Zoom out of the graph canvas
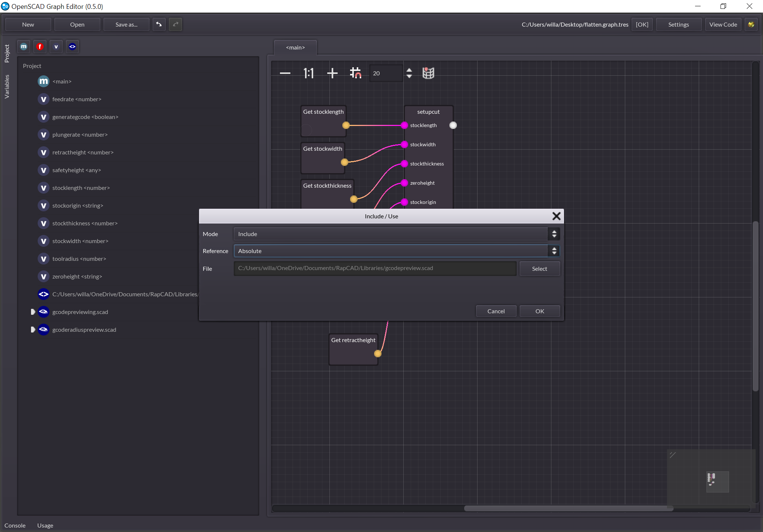 click(x=285, y=73)
